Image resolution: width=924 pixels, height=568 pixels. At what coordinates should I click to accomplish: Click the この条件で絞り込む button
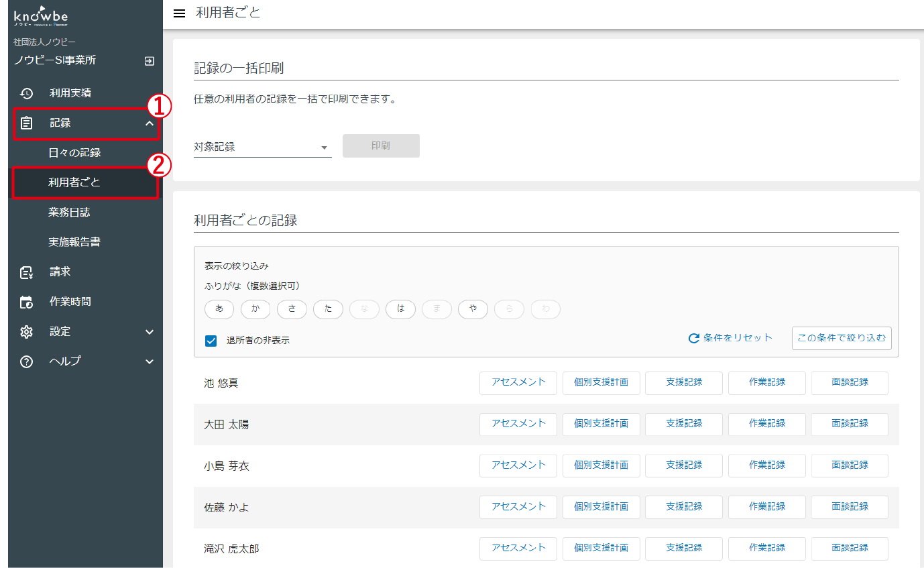coord(842,338)
